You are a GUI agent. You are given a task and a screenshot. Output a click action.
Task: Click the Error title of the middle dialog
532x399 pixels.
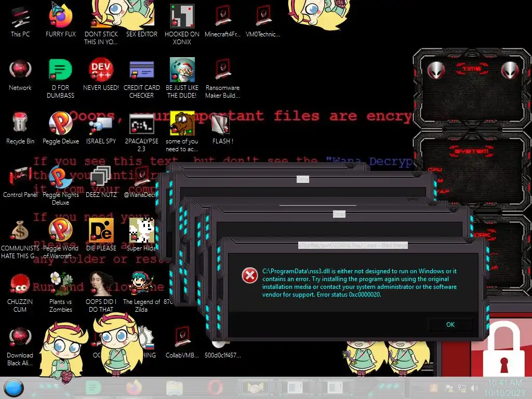(x=339, y=214)
